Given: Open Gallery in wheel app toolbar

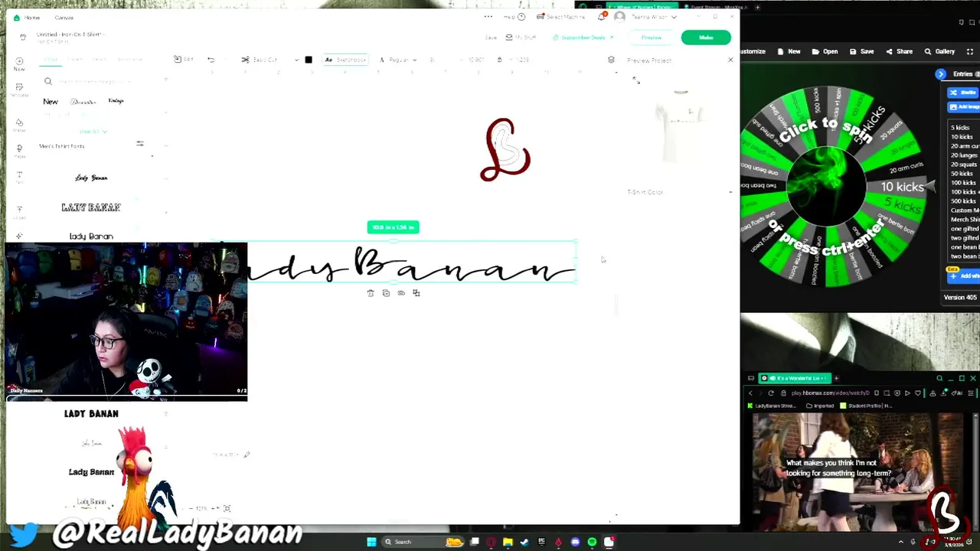Looking at the screenshot, I should click(x=939, y=51).
